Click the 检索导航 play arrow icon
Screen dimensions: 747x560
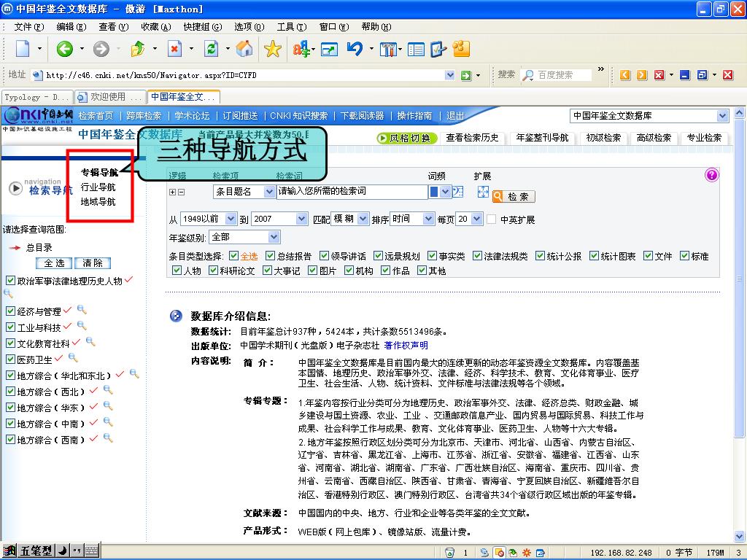[16, 188]
